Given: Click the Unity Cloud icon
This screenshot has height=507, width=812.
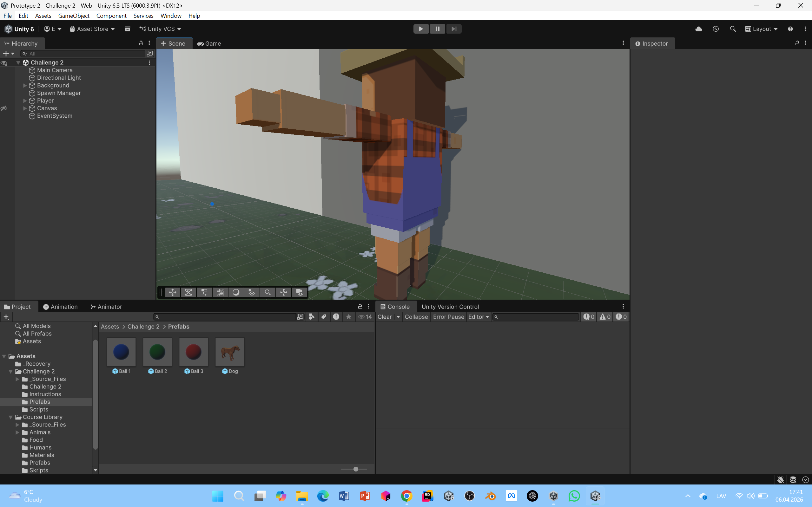Looking at the screenshot, I should point(699,29).
